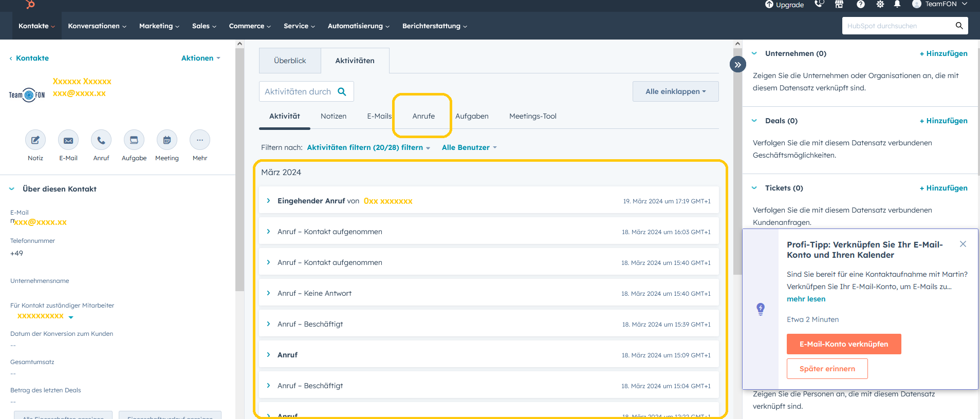Collapse the Über diesen Kontakt section
This screenshot has width=980, height=419.
point(12,189)
